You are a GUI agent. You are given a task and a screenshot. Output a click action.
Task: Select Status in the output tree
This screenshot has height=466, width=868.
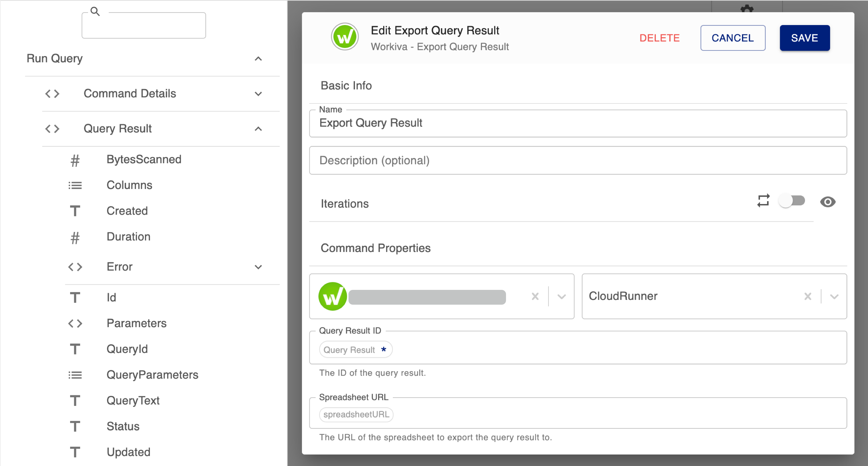[123, 426]
